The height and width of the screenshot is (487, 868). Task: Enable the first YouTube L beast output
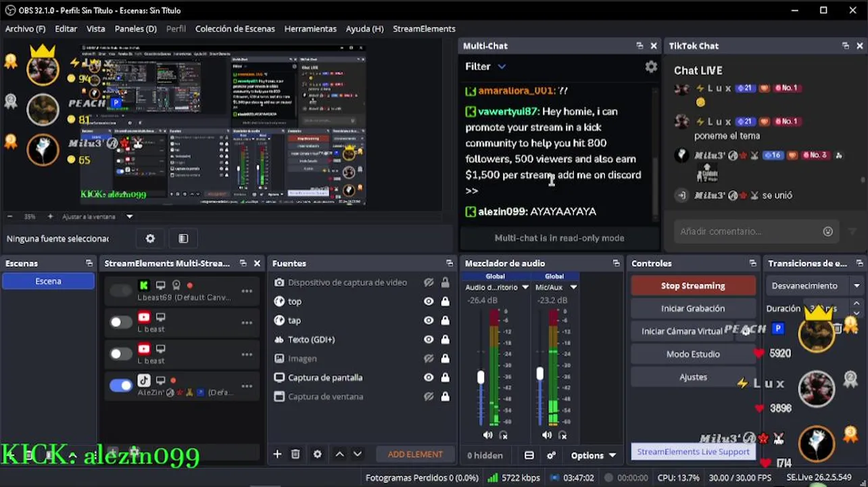[x=121, y=322]
